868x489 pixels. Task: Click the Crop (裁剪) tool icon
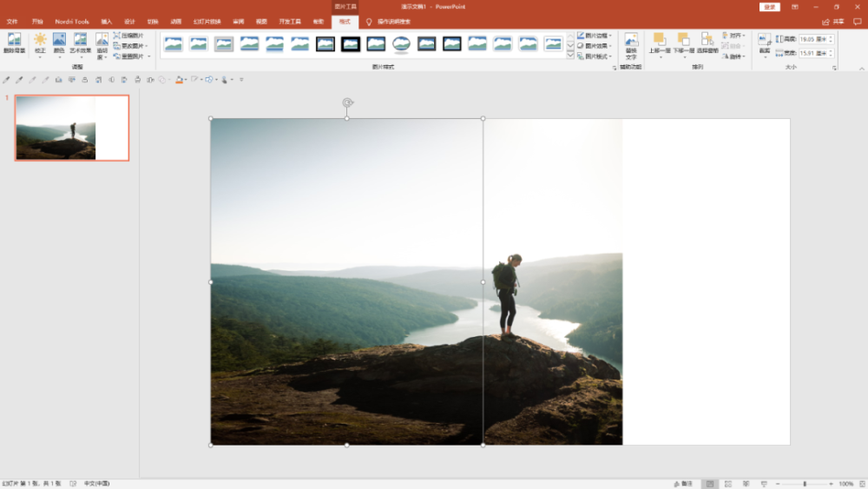(765, 40)
